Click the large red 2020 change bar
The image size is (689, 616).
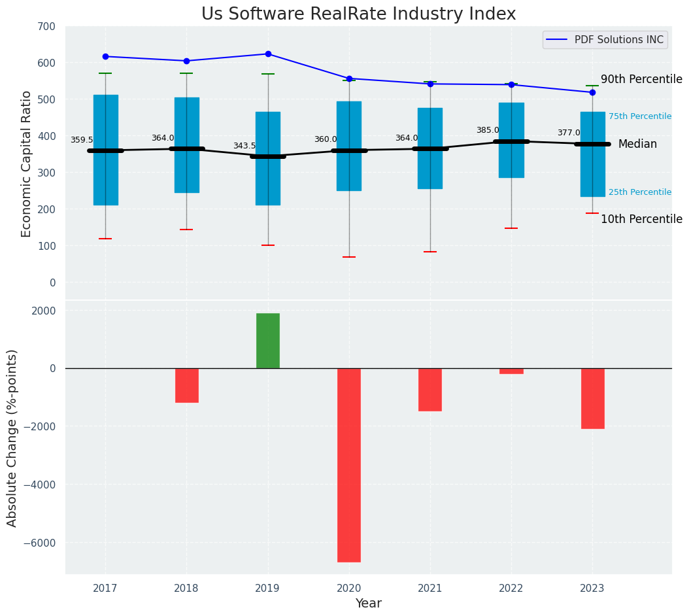point(348,464)
